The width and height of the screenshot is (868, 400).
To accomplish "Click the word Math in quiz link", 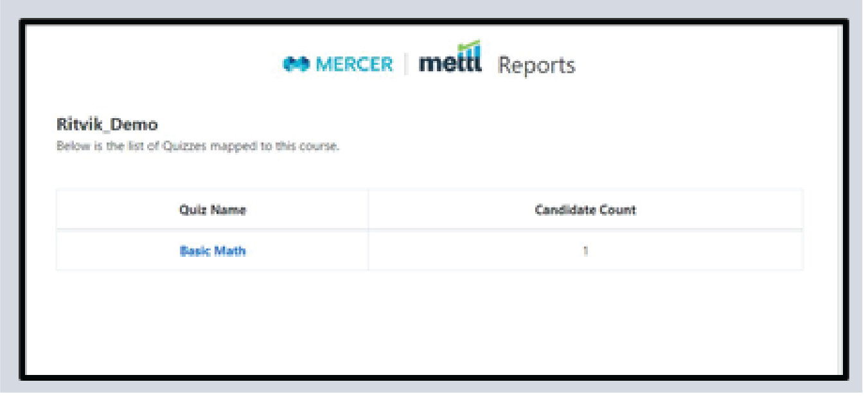I will click(229, 250).
